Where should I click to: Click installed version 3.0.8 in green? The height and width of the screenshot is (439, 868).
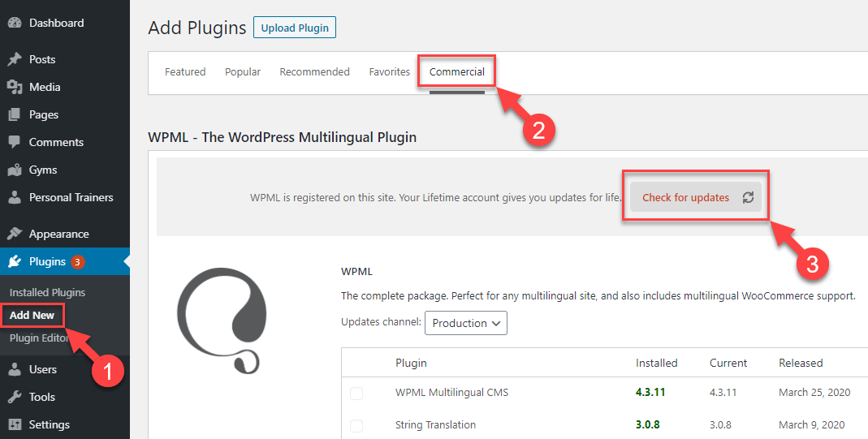[x=648, y=425]
